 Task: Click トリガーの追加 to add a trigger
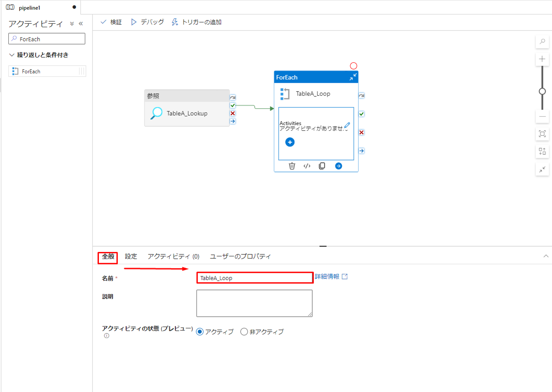point(197,22)
